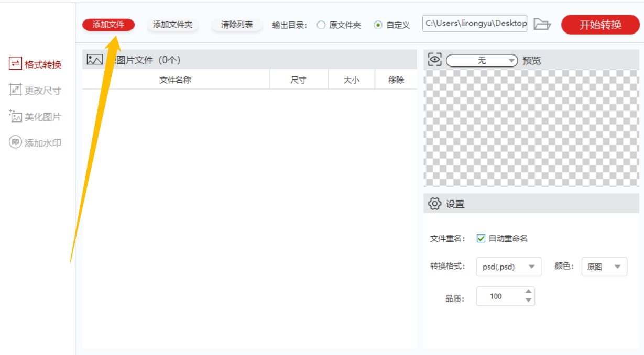This screenshot has width=644, height=355.
Task: Open the preview effect dropdown showing 无
Action: pos(481,60)
